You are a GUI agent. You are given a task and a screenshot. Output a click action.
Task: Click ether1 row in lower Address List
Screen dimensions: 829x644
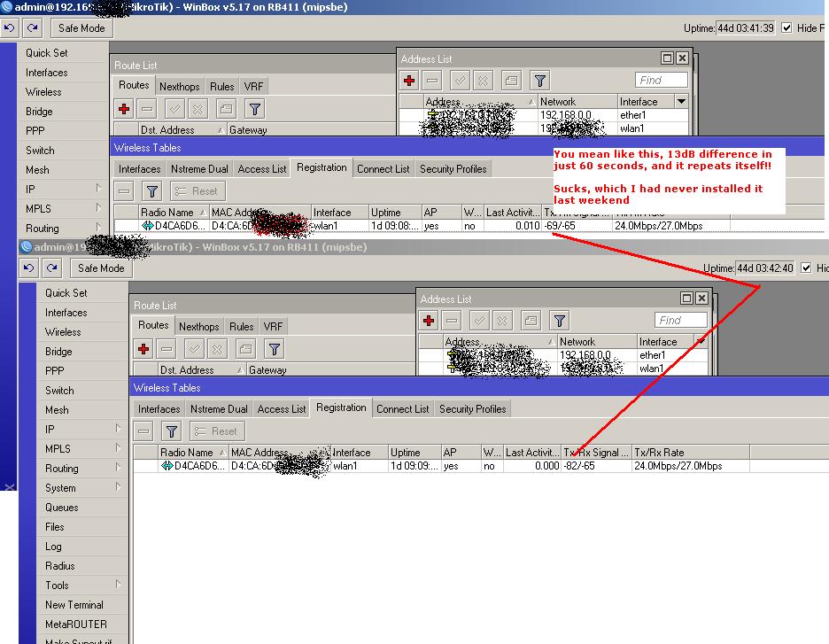pos(563,355)
